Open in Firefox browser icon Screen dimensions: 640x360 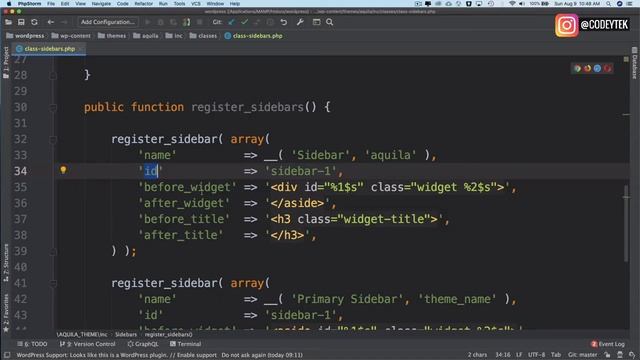tap(587, 69)
